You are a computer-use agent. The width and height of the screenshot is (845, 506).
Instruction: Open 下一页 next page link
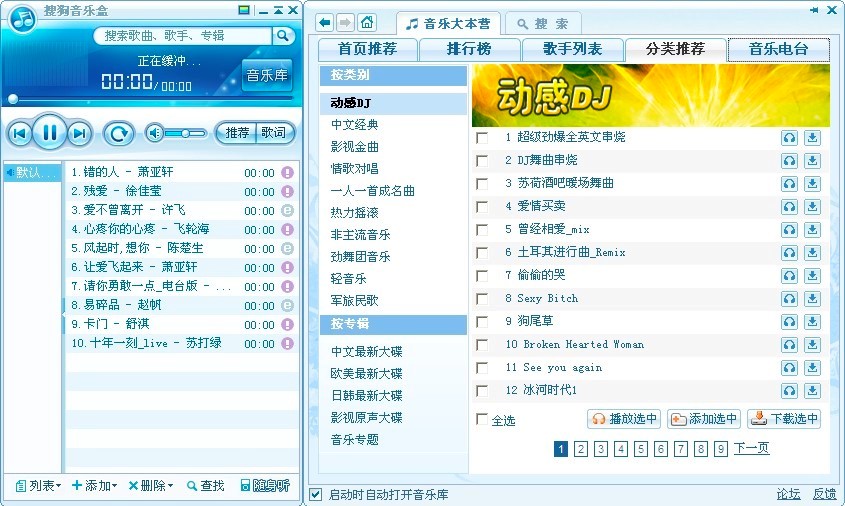(x=751, y=448)
